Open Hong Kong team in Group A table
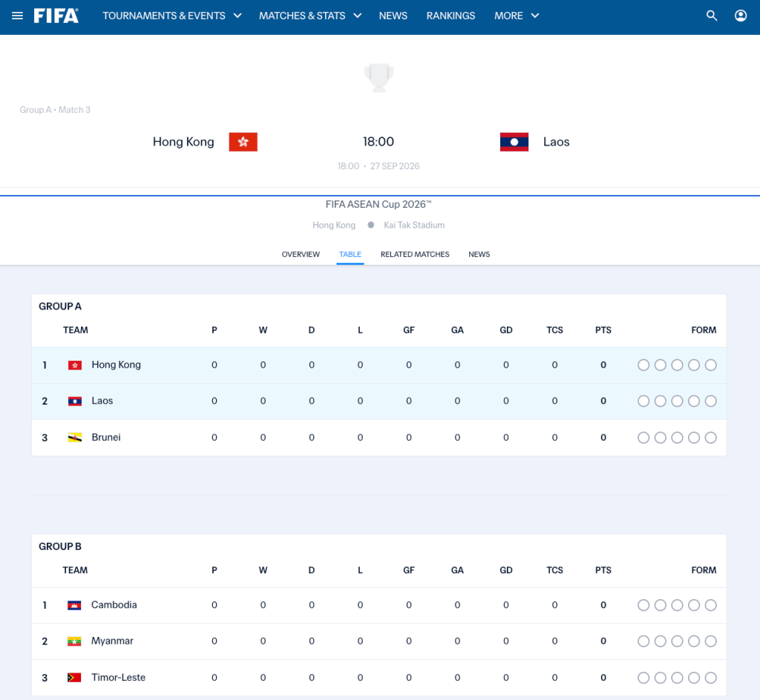 (x=116, y=364)
